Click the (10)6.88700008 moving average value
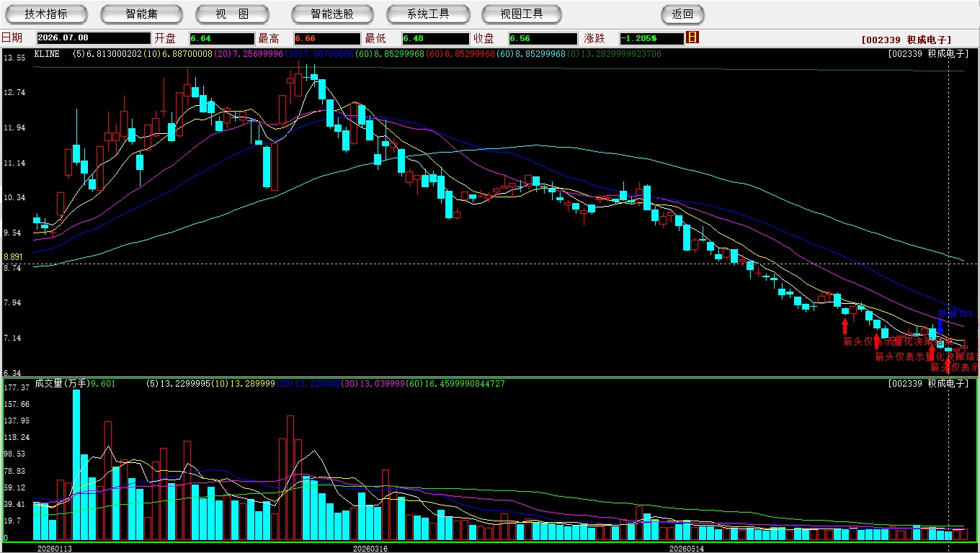Image resolution: width=980 pixels, height=553 pixels. click(178, 54)
